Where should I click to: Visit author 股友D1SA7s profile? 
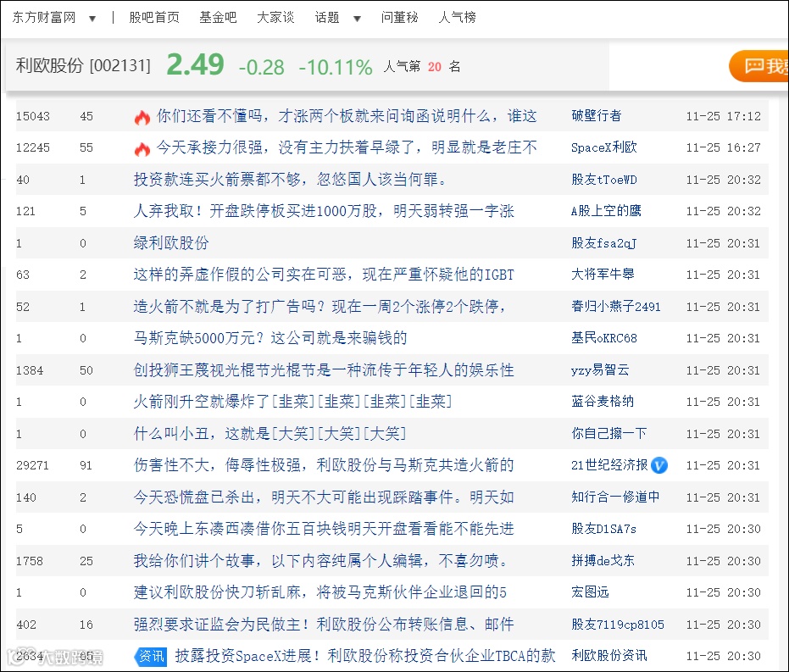click(x=603, y=529)
